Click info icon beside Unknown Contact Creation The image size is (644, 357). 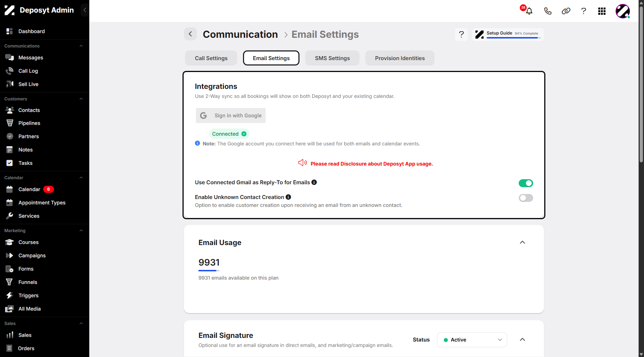288,197
